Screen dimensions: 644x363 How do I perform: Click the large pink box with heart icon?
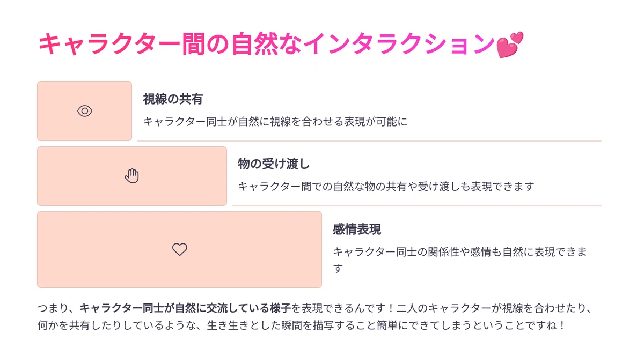pyautogui.click(x=179, y=249)
